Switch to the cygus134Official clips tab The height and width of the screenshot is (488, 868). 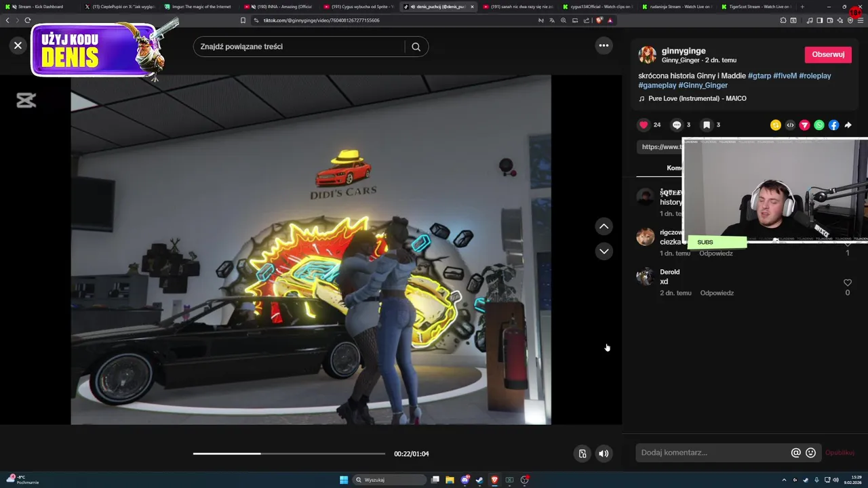tap(597, 7)
